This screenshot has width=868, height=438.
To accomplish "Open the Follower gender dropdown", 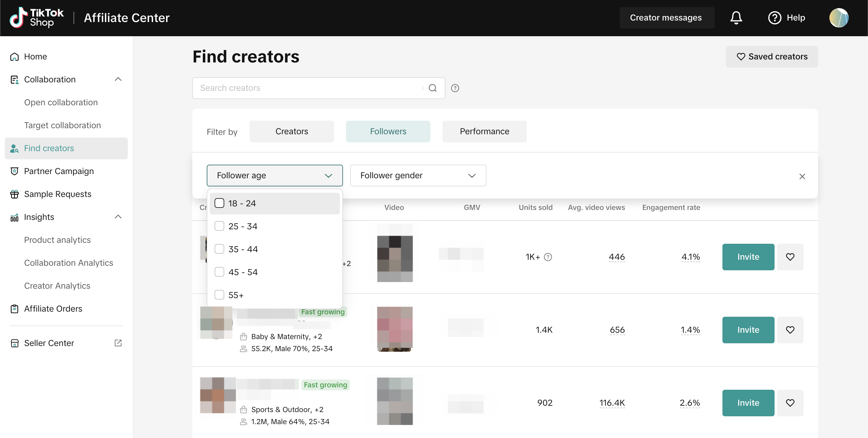I will coord(418,175).
